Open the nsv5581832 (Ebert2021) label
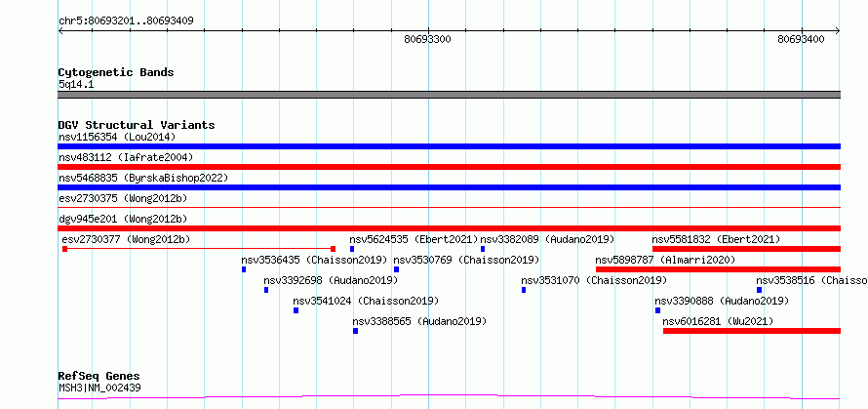The width and height of the screenshot is (868, 409). [x=716, y=239]
